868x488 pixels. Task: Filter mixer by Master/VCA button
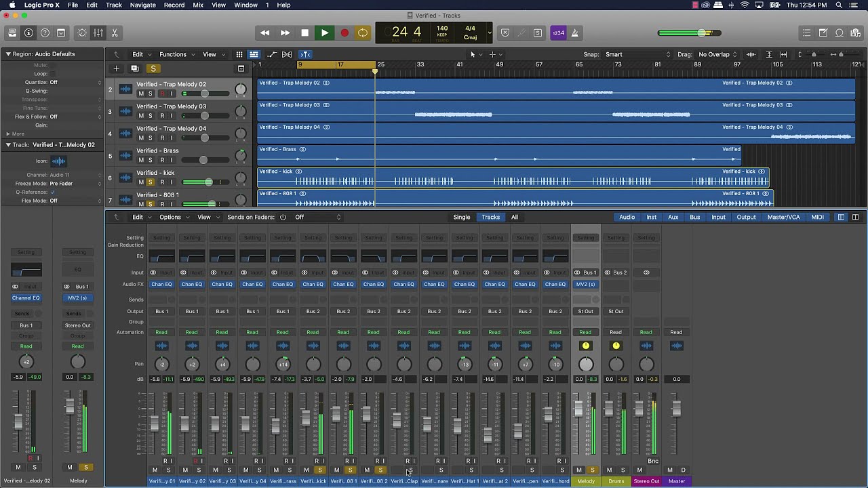coord(783,217)
